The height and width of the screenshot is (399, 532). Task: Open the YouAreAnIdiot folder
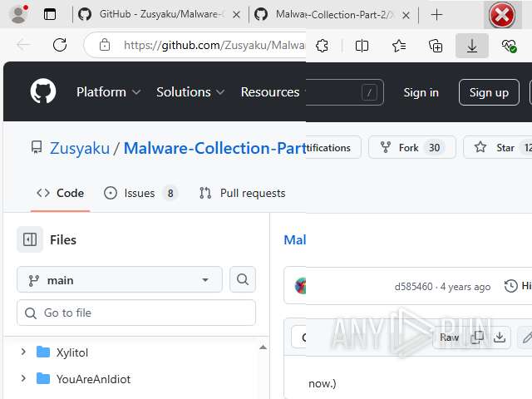coord(93,379)
